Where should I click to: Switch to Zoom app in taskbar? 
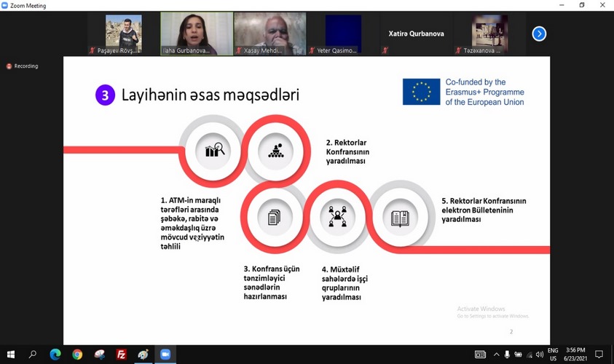165,355
